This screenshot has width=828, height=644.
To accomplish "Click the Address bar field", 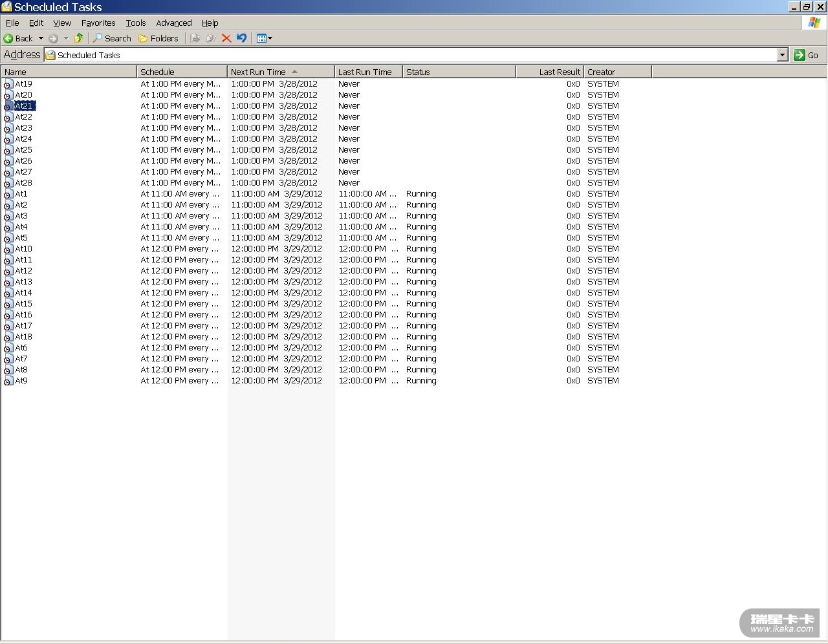I will 411,55.
